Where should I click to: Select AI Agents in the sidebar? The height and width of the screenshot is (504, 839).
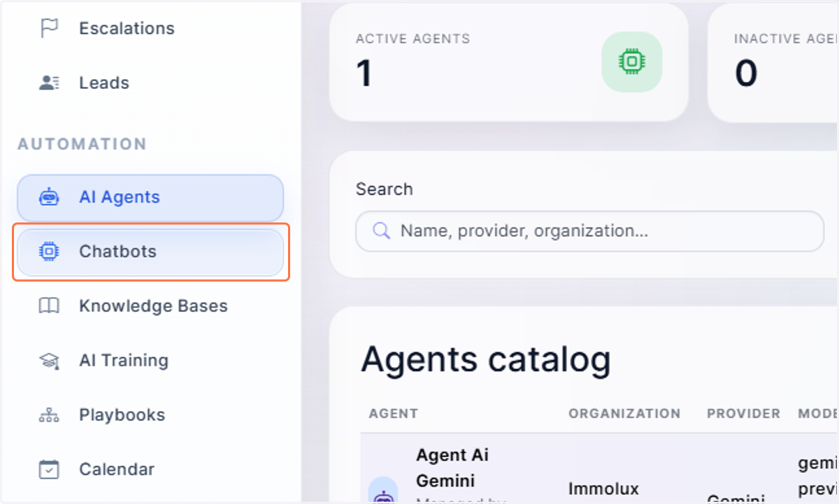coord(150,197)
